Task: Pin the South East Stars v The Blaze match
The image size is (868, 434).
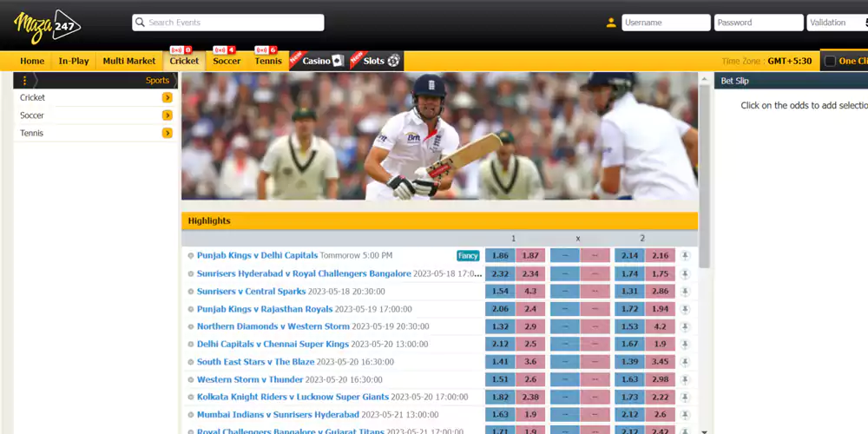Action: click(686, 362)
